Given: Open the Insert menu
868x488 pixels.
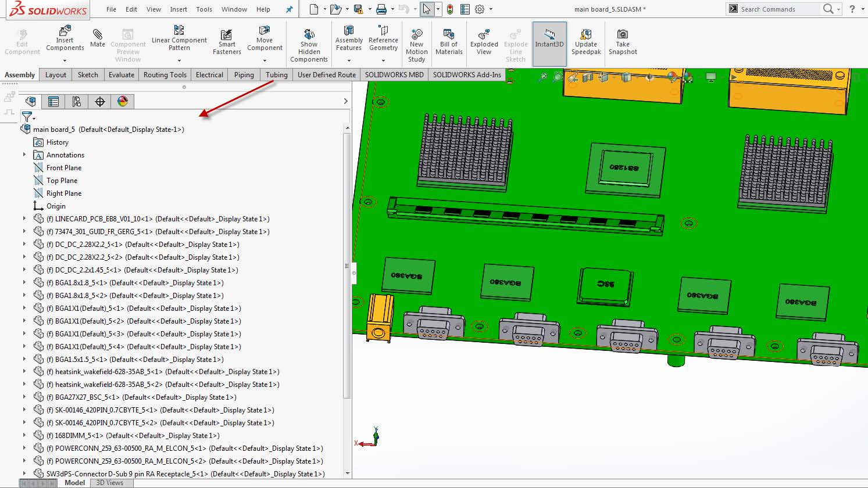Looking at the screenshot, I should [x=178, y=9].
